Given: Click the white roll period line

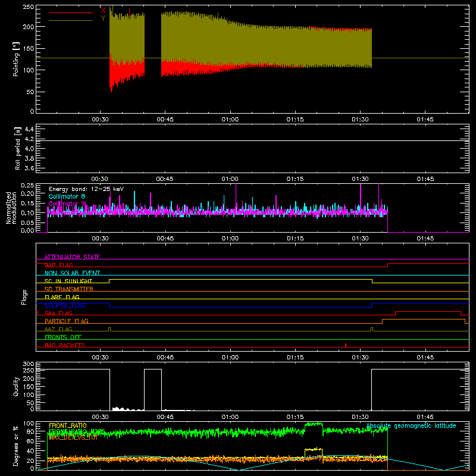Looking at the screenshot, I should [x=252, y=140].
